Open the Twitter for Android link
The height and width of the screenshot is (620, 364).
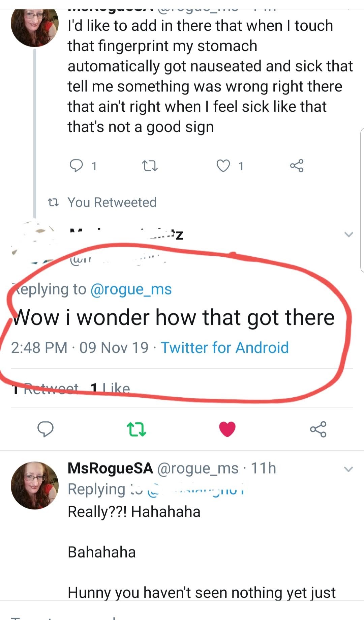[224, 348]
